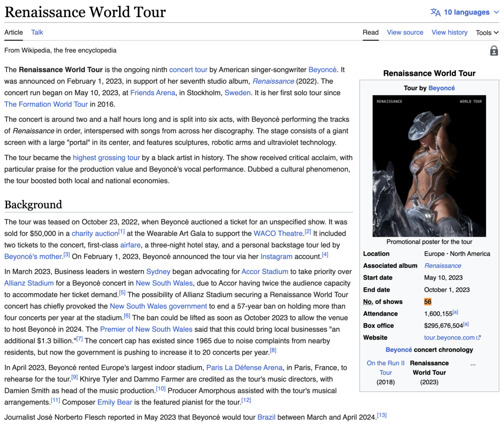Click the October 1, 2023 end date

click(447, 290)
